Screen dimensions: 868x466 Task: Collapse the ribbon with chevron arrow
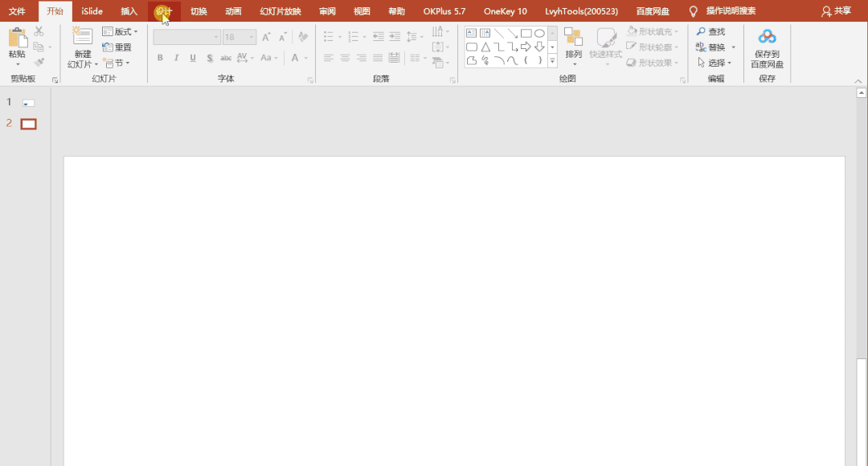[858, 81]
